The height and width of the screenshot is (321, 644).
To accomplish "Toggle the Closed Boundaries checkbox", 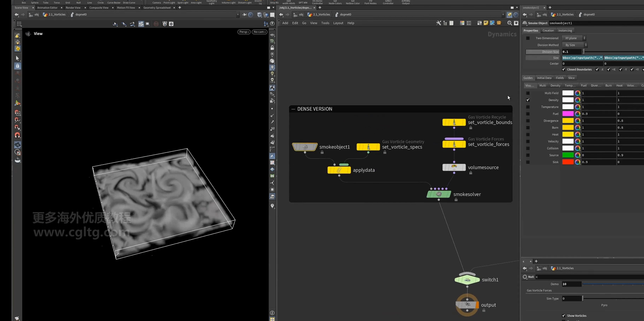I will [x=563, y=70].
